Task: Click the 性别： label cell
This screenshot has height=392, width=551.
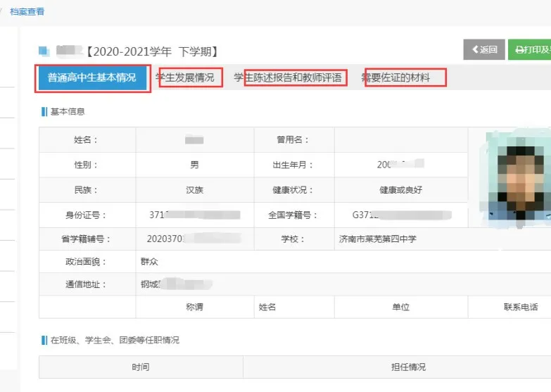Action: pos(87,165)
